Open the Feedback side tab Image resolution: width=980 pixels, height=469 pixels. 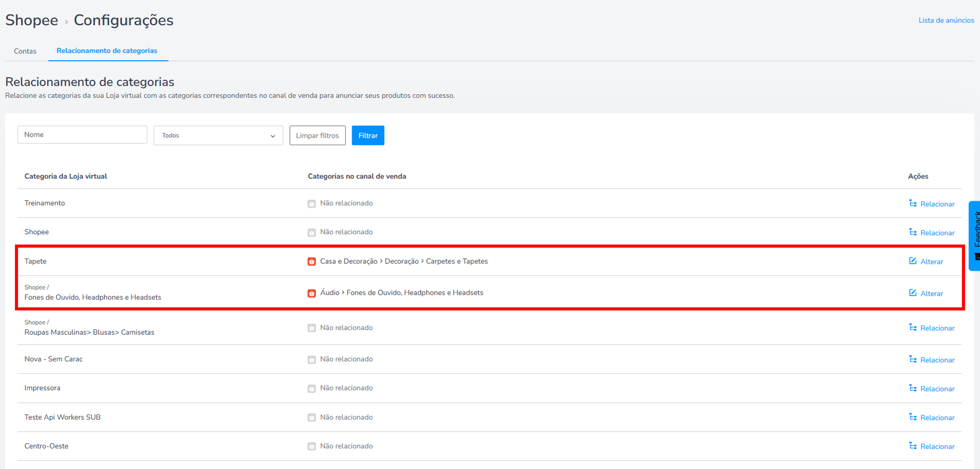pos(975,235)
